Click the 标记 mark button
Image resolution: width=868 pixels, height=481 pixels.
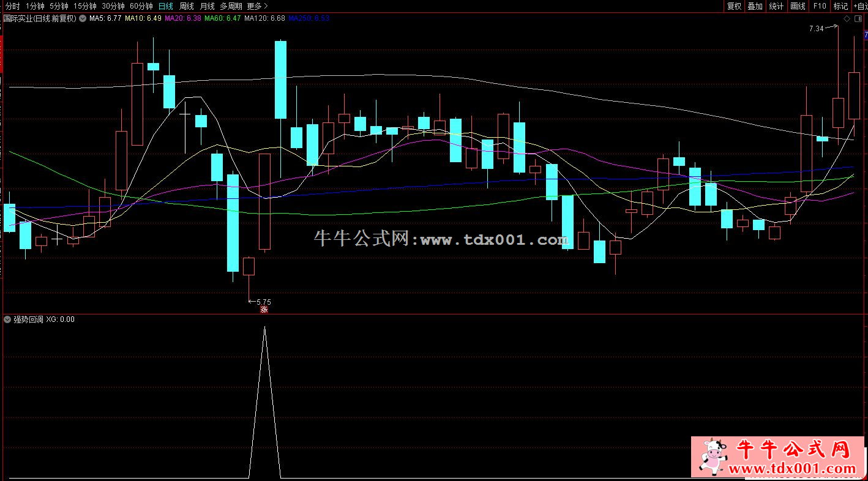pos(840,6)
